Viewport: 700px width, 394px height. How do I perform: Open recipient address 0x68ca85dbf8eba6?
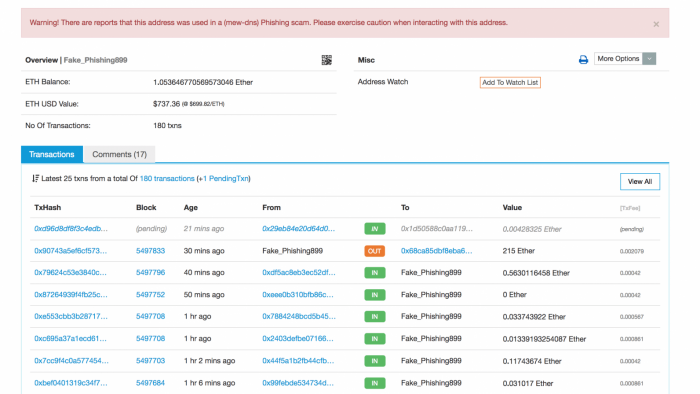tap(436, 251)
